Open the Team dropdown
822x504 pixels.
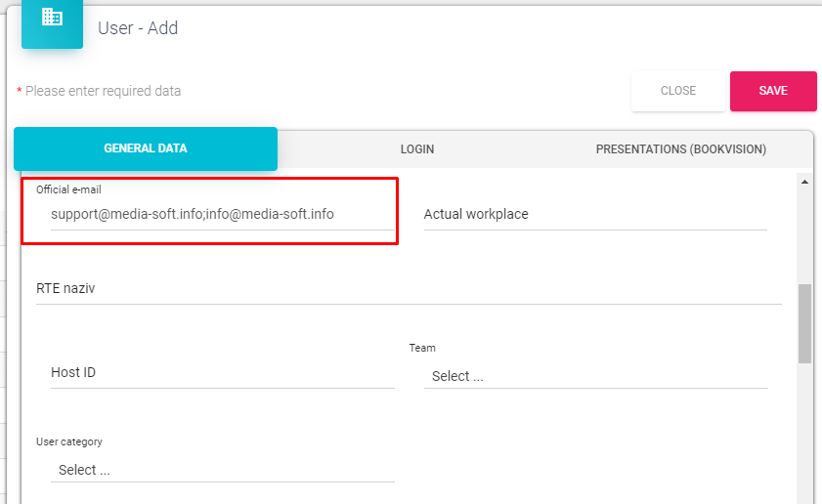pos(594,376)
